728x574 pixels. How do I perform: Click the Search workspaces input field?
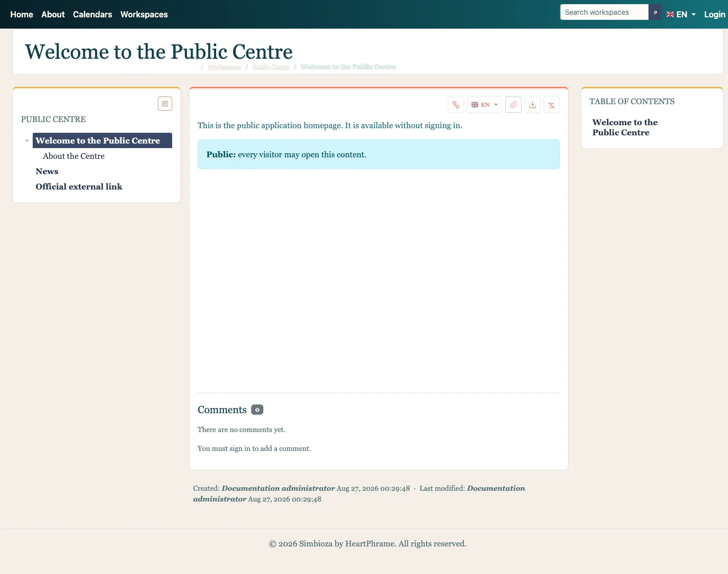coord(604,12)
